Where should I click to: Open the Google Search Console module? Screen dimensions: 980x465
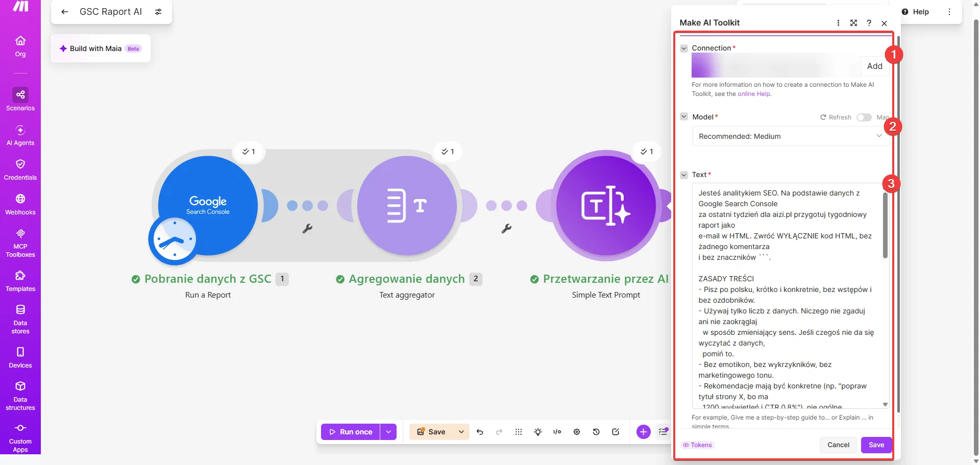208,205
